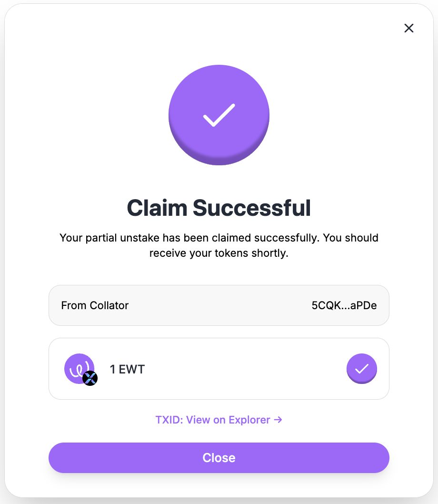Viewport: 438px width, 504px height.
Task: Click the small checkmark in the EWT row
Action: click(x=362, y=369)
